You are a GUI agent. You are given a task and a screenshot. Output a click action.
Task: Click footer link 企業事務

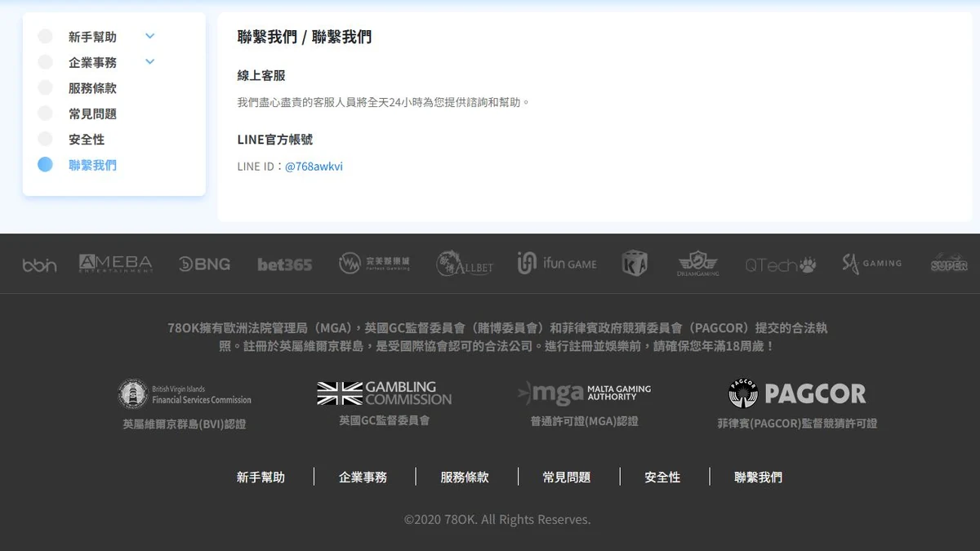point(363,478)
